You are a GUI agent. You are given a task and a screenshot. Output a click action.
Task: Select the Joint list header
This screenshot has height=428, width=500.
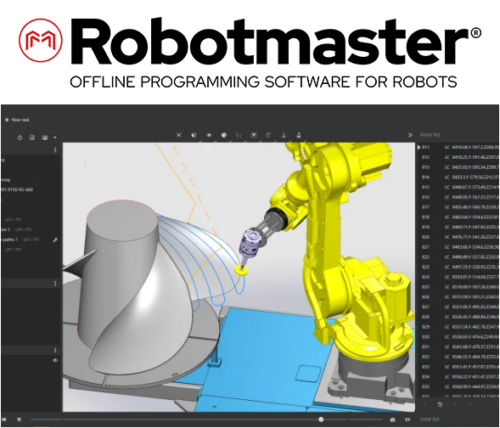(429, 419)
